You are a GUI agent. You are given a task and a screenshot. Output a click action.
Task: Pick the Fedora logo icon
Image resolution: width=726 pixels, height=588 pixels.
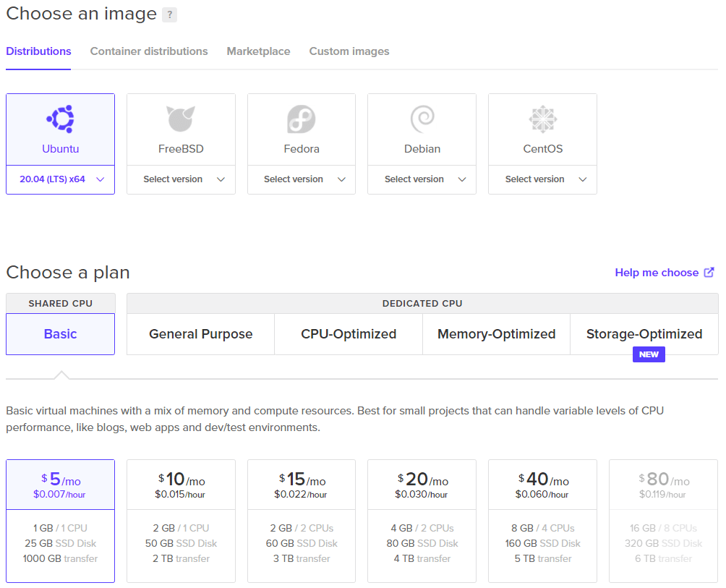(302, 119)
